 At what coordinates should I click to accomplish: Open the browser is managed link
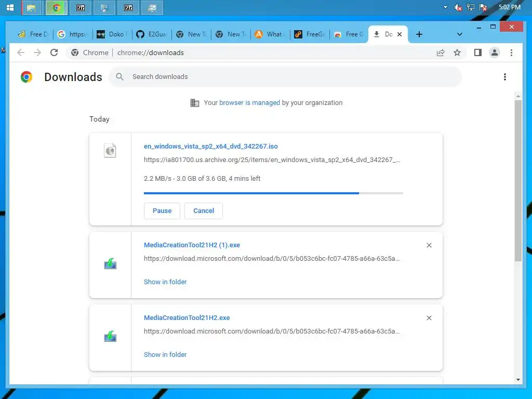click(x=249, y=103)
